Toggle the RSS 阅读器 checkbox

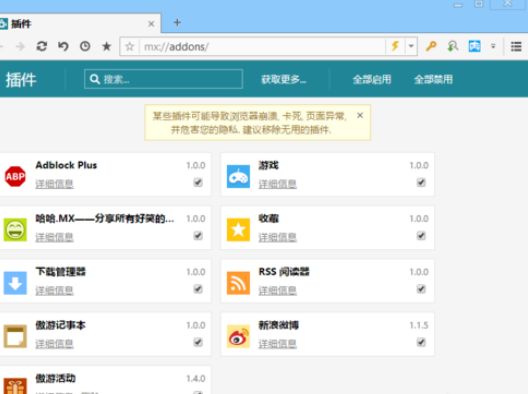(x=421, y=289)
